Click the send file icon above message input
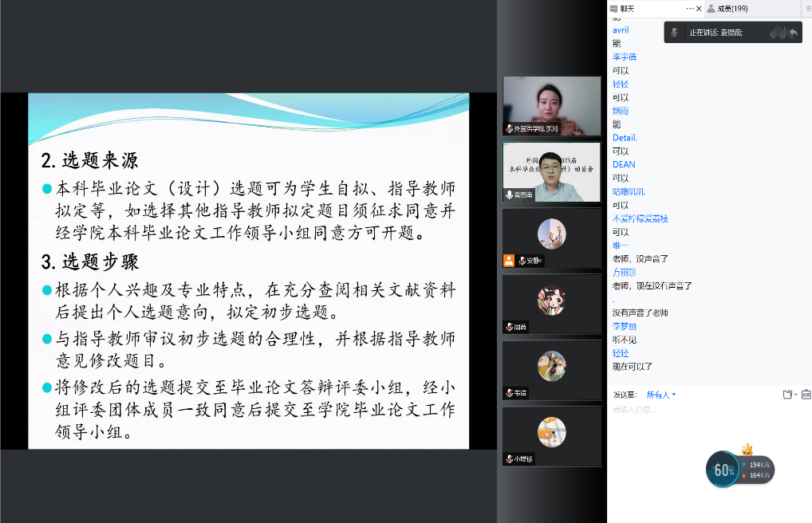 click(787, 395)
